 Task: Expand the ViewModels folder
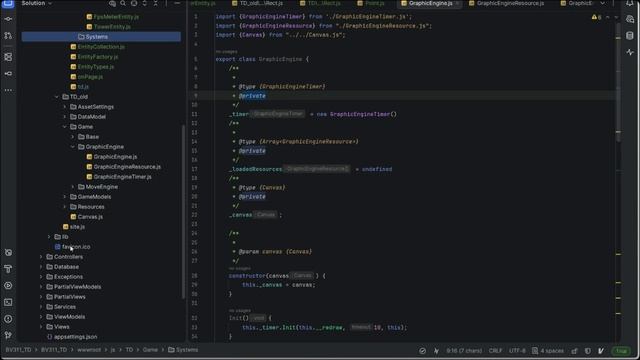[41, 317]
